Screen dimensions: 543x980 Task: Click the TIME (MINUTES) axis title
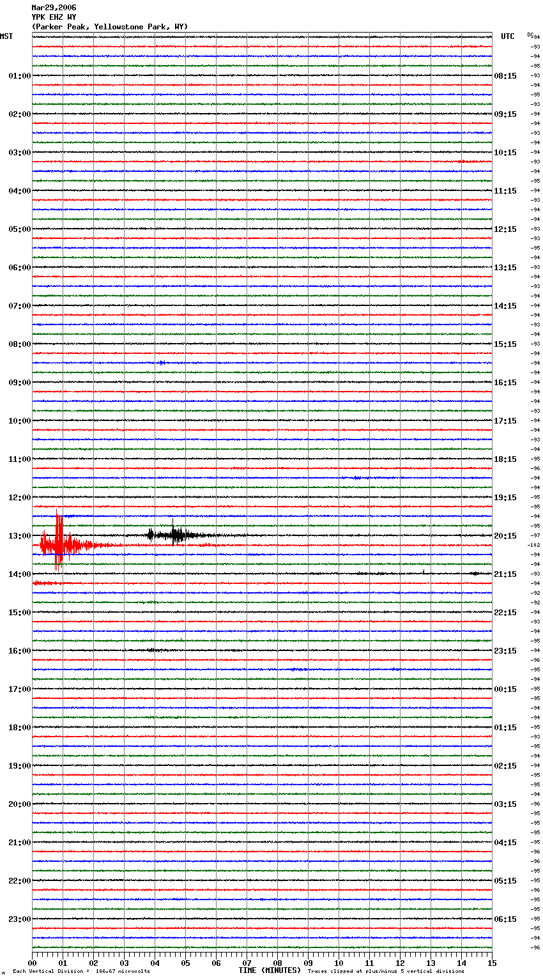(x=270, y=970)
